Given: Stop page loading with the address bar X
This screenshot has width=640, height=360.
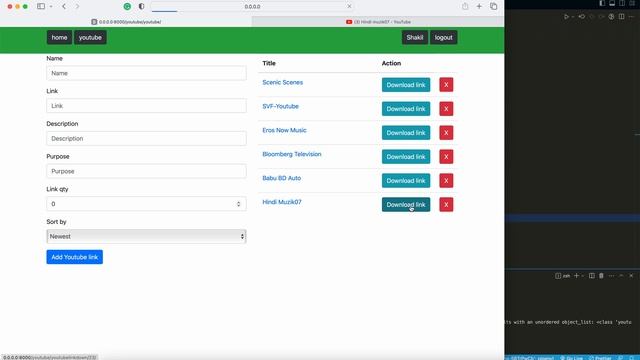Looking at the screenshot, I should tap(349, 6).
